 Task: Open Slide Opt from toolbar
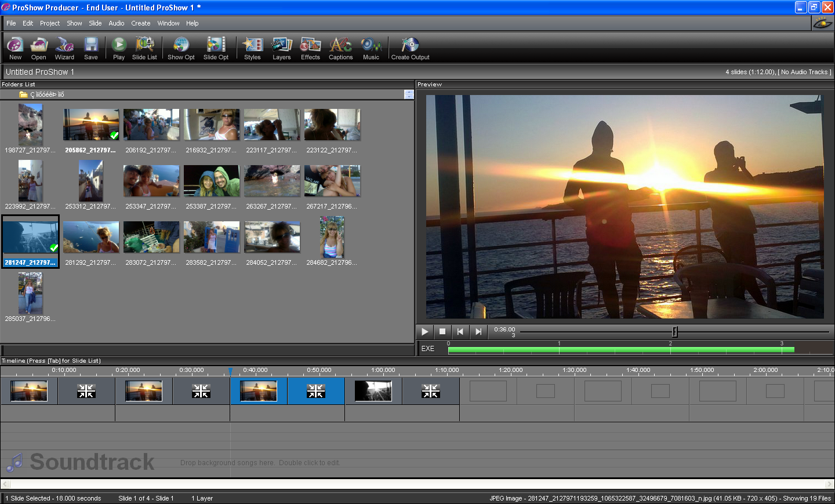coord(216,49)
